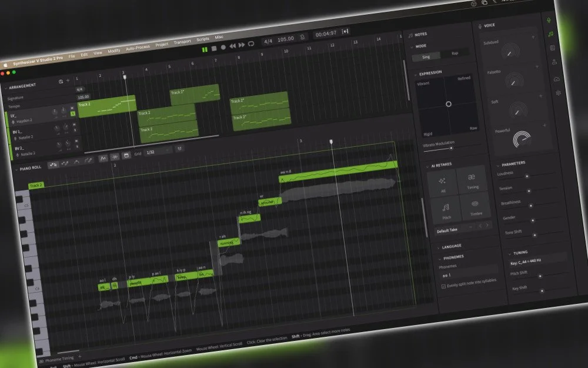Switch the Notes mode to Rap
Screen dimensions: 588x368
[x=455, y=53]
